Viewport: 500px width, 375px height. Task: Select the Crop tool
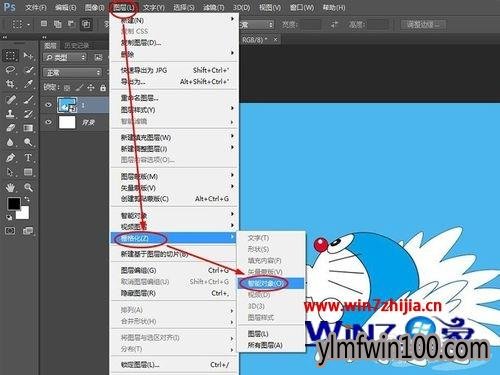(x=10, y=84)
